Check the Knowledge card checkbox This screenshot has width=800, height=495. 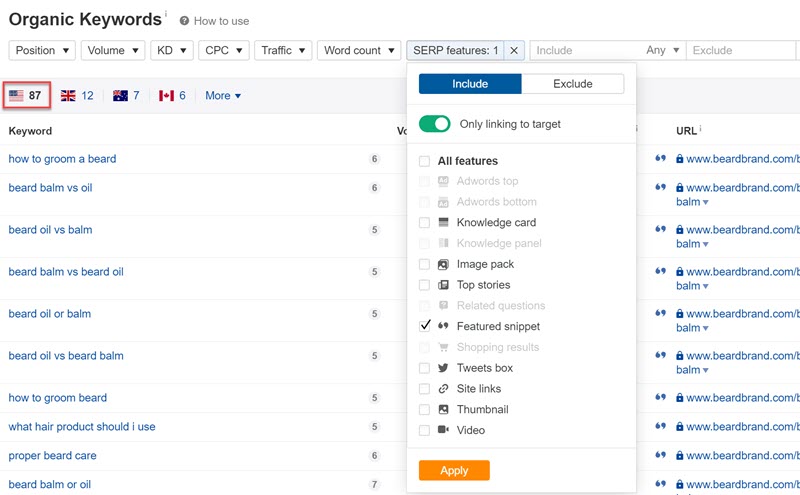[x=424, y=222]
